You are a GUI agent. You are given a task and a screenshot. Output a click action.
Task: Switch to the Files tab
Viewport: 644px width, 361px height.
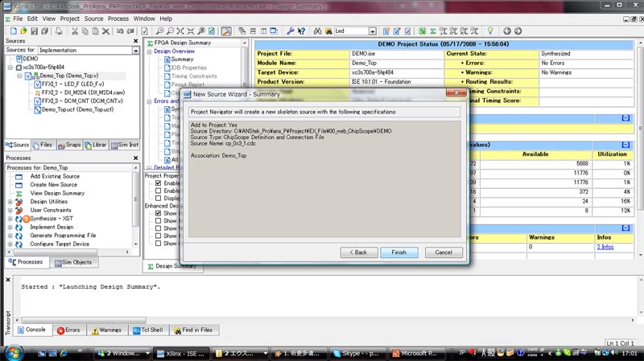[43, 145]
